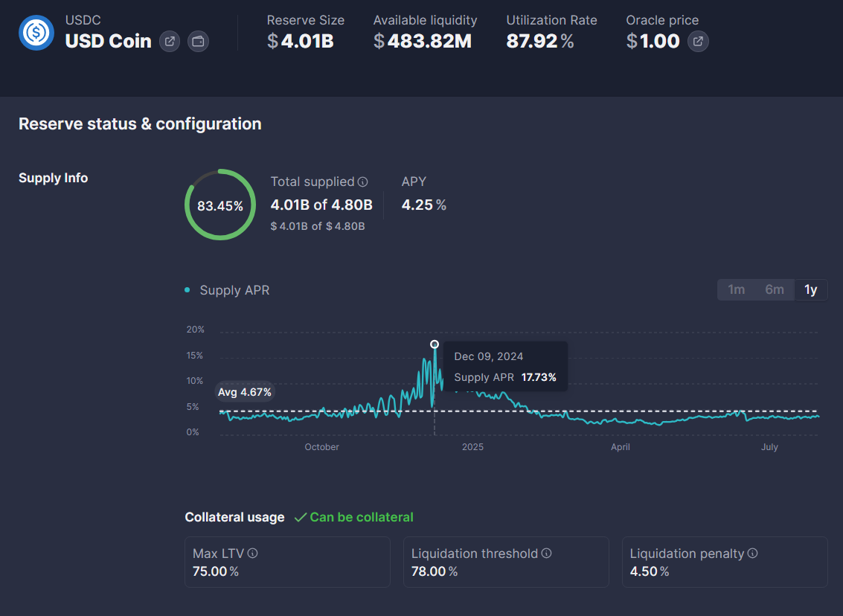843x616 pixels.
Task: Click the Avg 4.67% label on the chart
Action: [245, 392]
